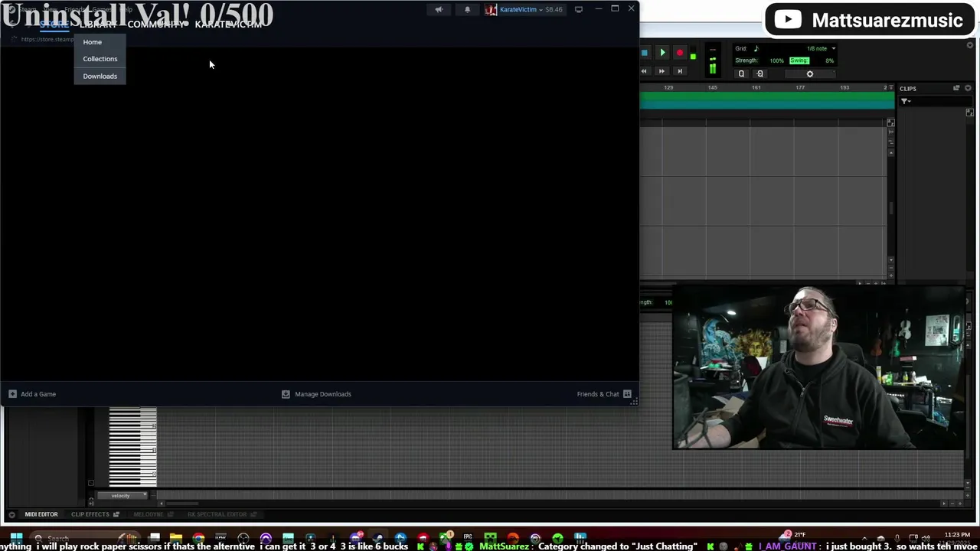Open the Clips panel options arrow
Screen dimensions: 980x551
[969, 88]
